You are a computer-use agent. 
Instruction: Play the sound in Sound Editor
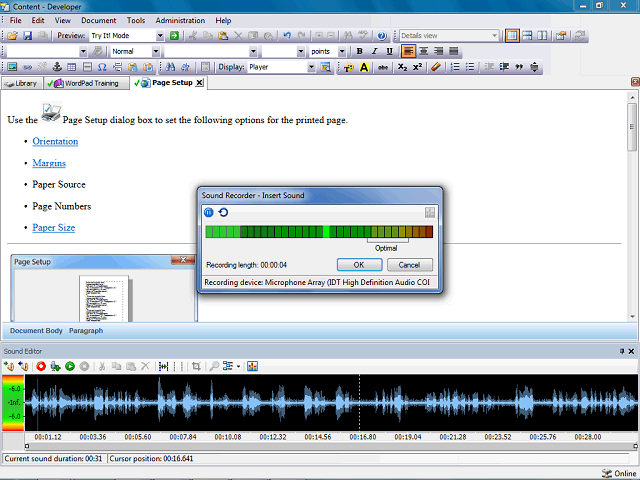tap(70, 367)
